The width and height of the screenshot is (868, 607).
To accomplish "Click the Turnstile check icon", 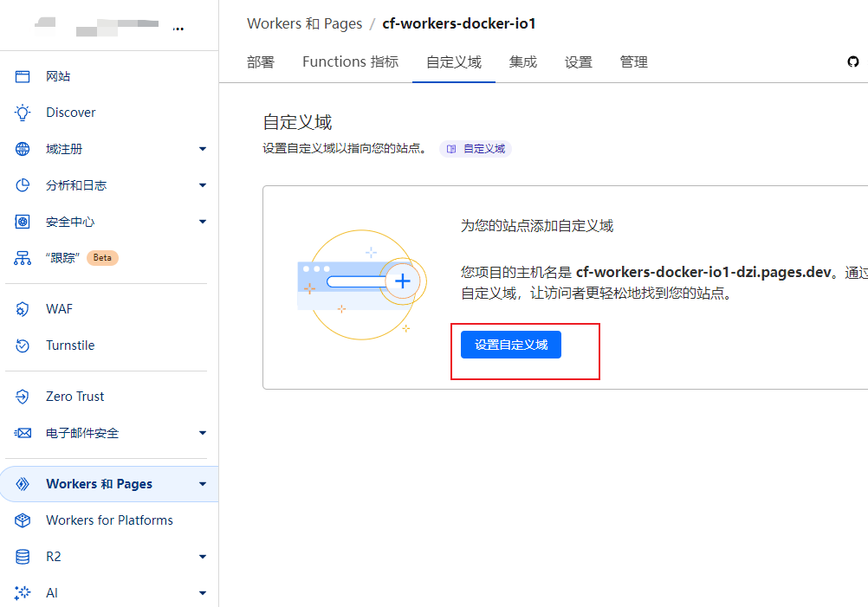I will (23, 345).
